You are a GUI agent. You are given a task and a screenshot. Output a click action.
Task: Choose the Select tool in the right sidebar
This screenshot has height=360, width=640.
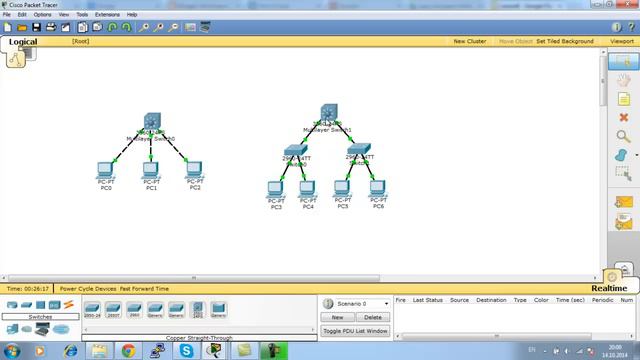[623, 61]
